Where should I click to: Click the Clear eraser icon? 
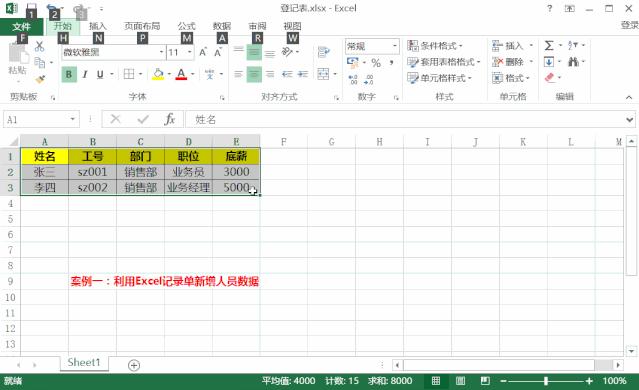[550, 77]
